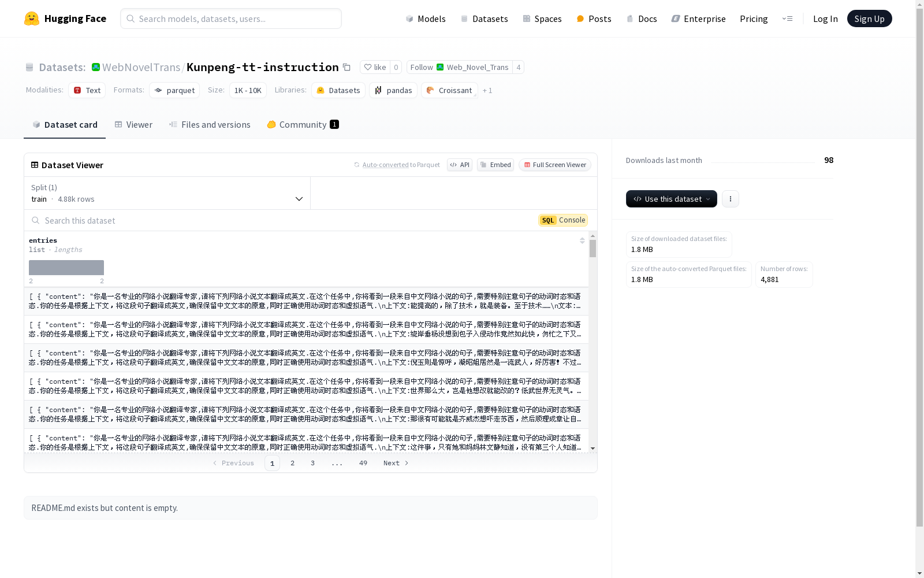Select the parquet format tag
This screenshot has height=578, width=924.
[x=174, y=90]
